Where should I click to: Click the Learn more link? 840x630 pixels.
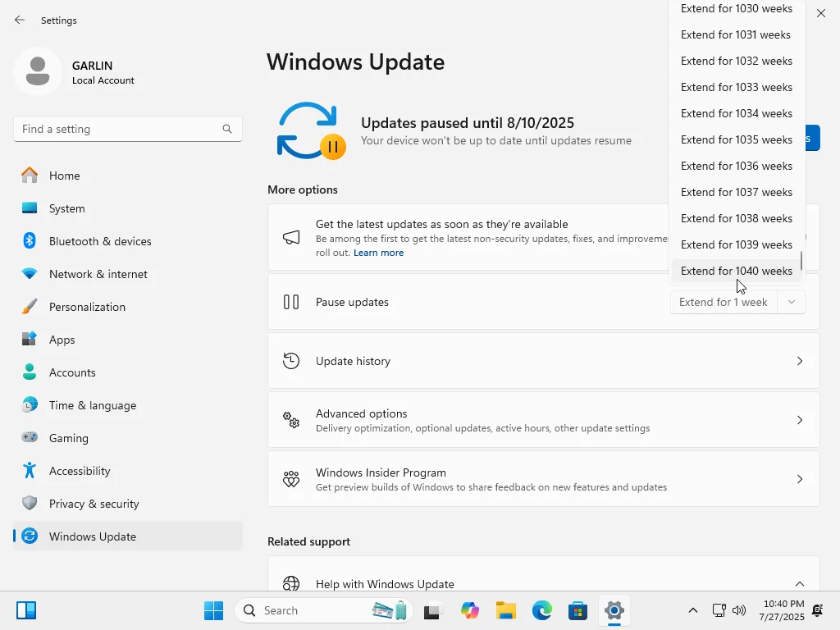(x=378, y=253)
